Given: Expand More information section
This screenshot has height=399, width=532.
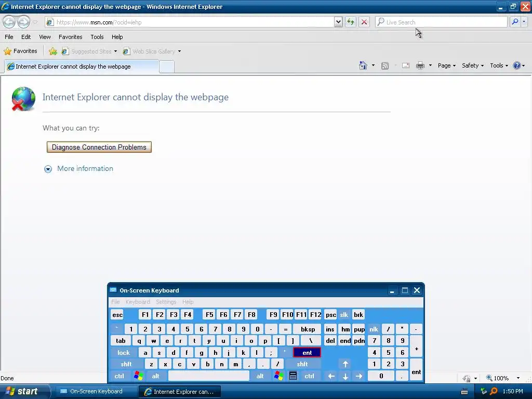Looking at the screenshot, I should [x=79, y=169].
